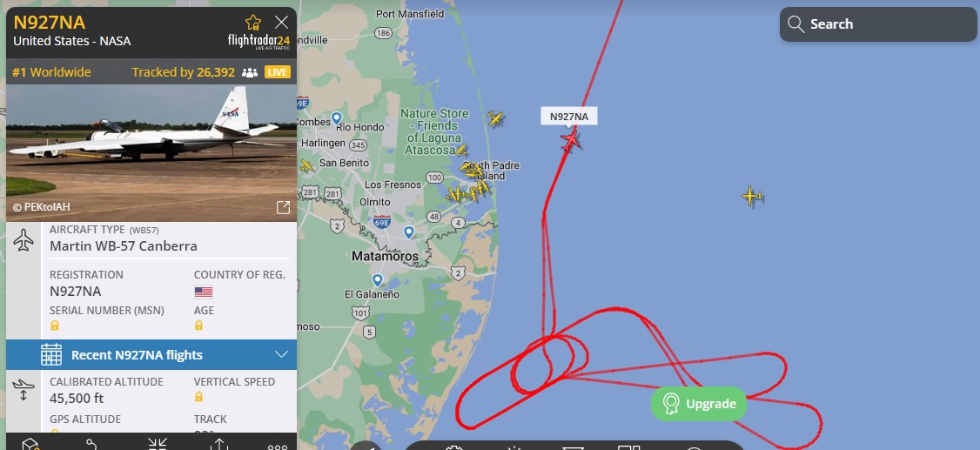This screenshot has height=450, width=980.
Task: Click the red N927NA aircraft on map
Action: tap(570, 140)
